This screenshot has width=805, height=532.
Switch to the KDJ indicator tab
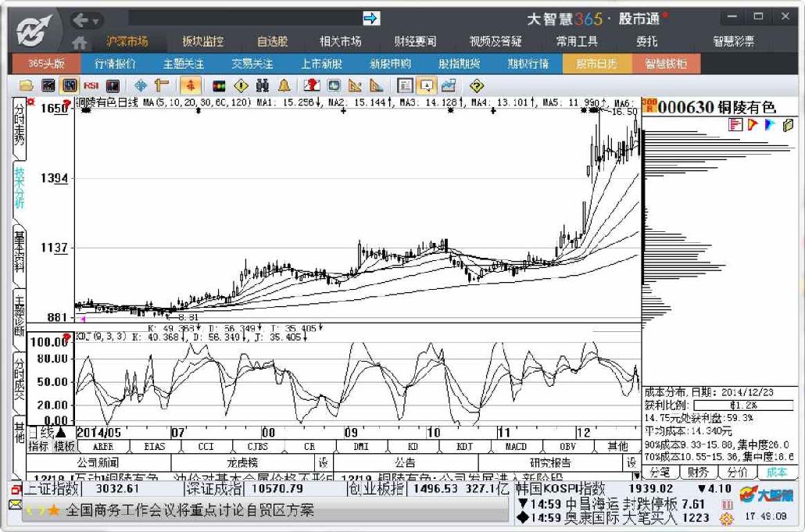[x=464, y=447]
